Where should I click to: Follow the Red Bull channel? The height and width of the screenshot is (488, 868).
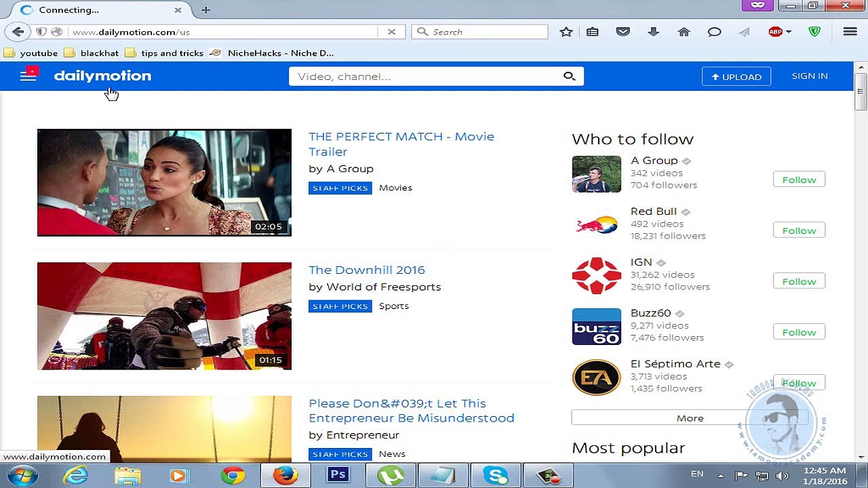[x=799, y=230]
